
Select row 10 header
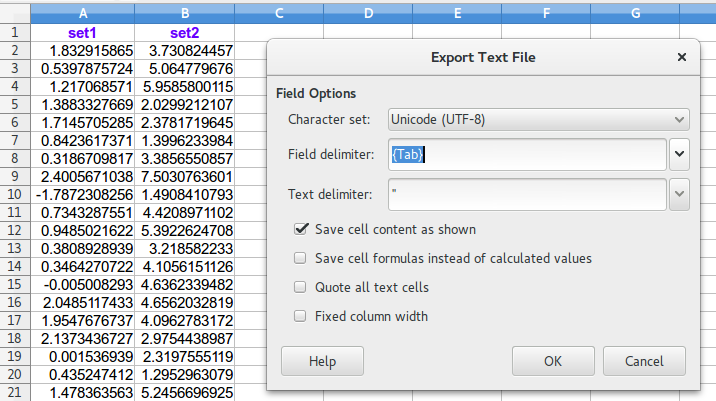[14, 194]
